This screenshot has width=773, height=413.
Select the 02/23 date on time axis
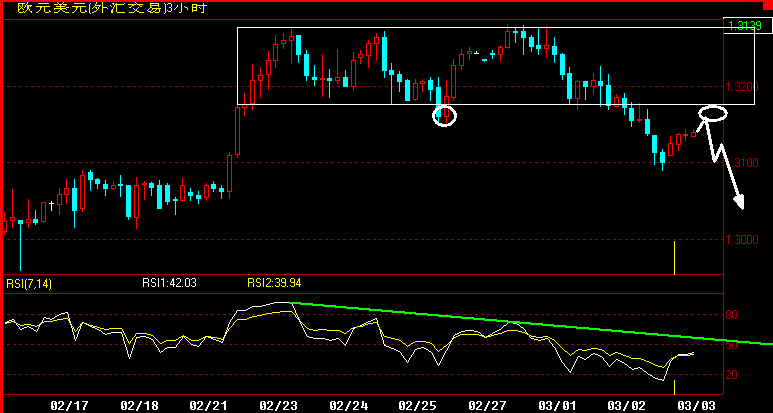coord(279,406)
